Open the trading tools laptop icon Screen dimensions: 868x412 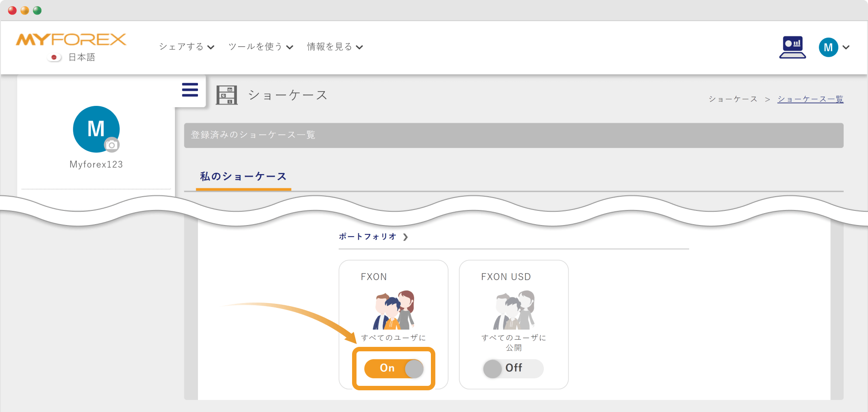[792, 47]
